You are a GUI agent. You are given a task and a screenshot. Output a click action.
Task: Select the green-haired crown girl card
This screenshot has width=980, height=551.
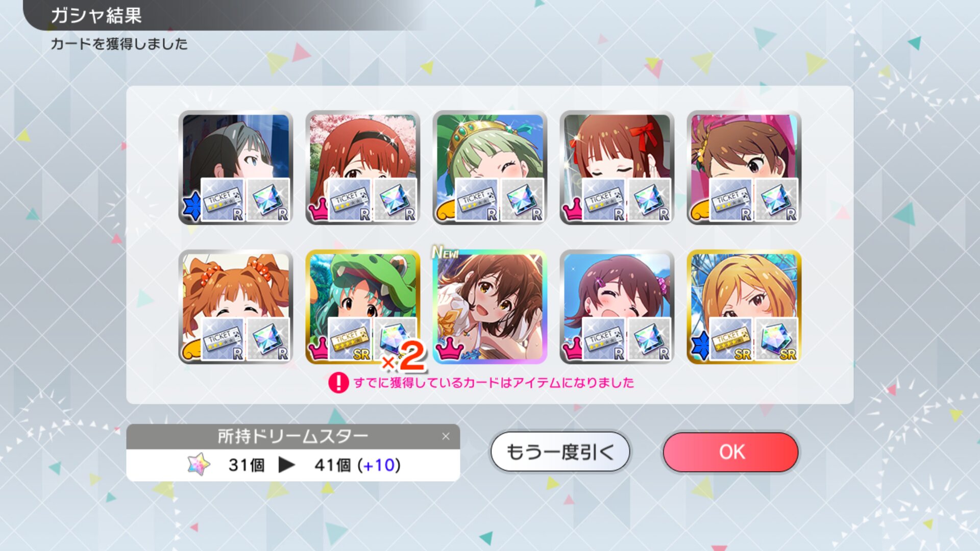tap(489, 167)
